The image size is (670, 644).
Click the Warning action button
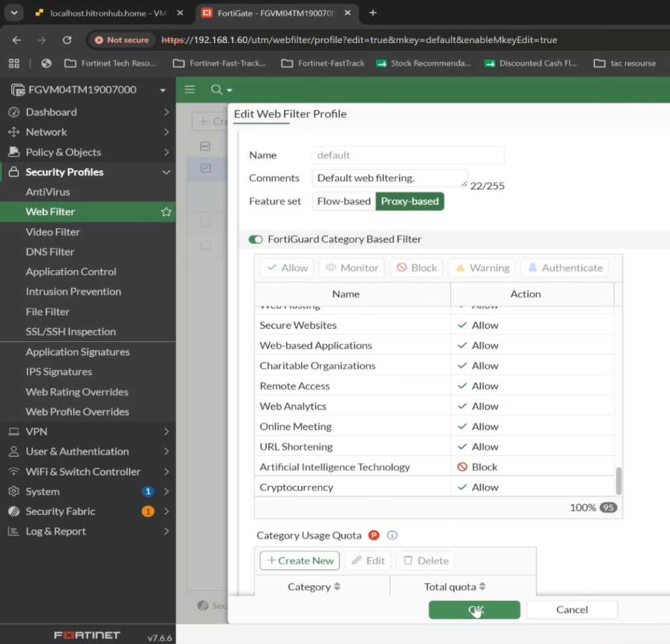482,268
